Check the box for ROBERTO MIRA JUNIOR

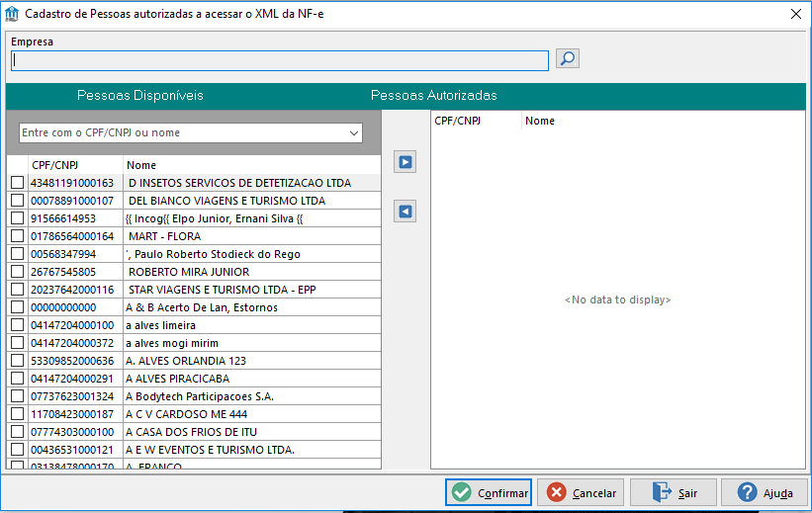click(18, 271)
